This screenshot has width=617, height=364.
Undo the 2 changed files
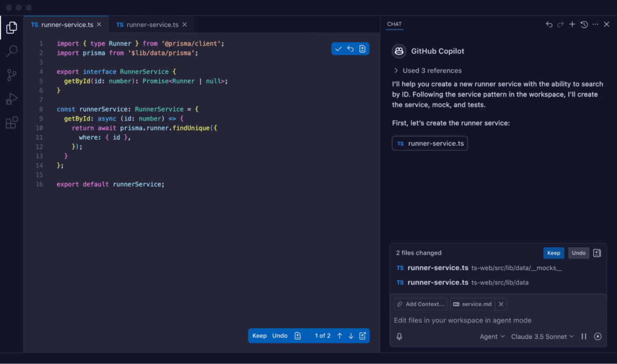[x=579, y=253]
